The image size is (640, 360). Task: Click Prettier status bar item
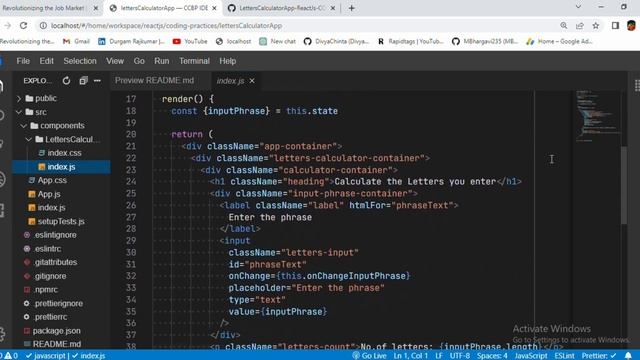599,356
